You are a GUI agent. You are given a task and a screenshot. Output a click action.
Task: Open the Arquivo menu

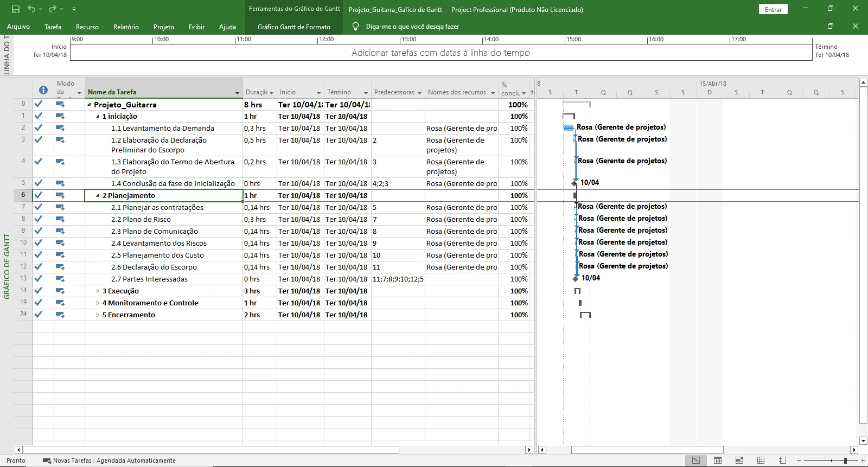click(x=18, y=27)
